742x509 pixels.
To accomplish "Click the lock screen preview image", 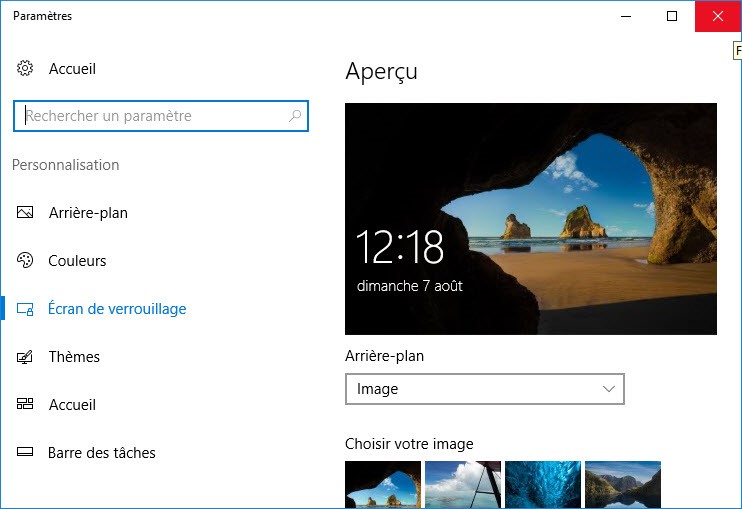I will point(530,218).
